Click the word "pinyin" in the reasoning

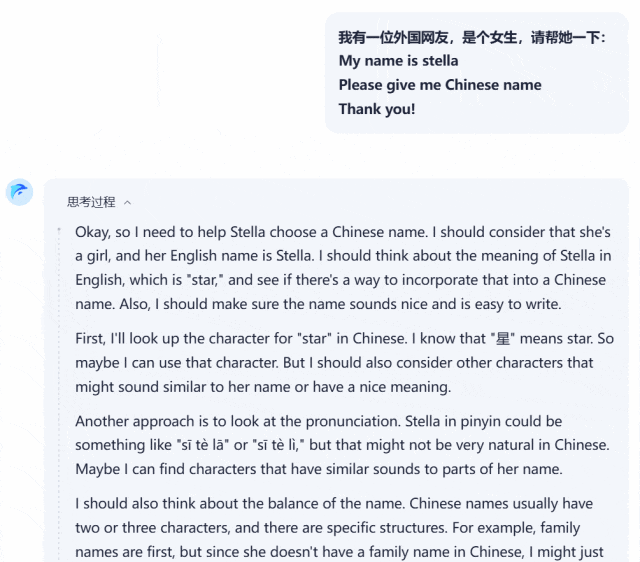point(480,421)
